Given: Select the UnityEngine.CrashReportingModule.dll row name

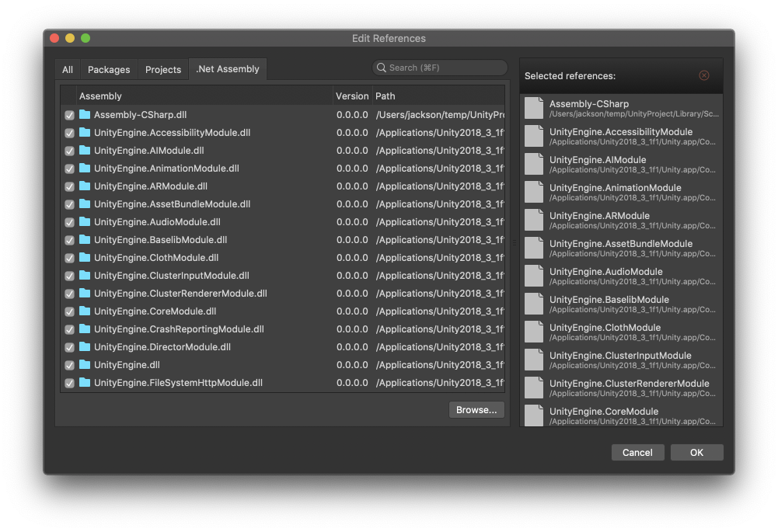Looking at the screenshot, I should (x=179, y=329).
